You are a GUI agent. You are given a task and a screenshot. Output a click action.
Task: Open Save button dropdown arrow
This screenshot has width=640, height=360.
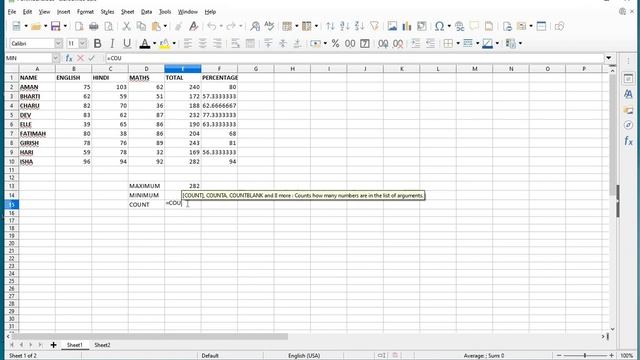click(65, 27)
